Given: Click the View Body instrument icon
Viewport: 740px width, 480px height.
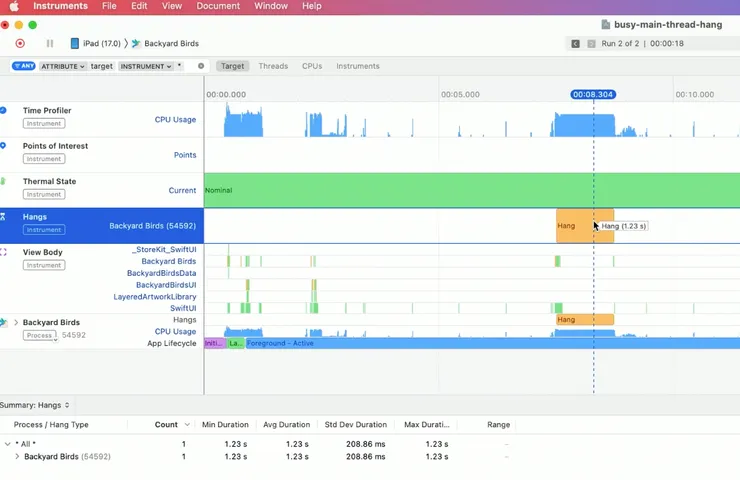Looking at the screenshot, I should 3,253.
